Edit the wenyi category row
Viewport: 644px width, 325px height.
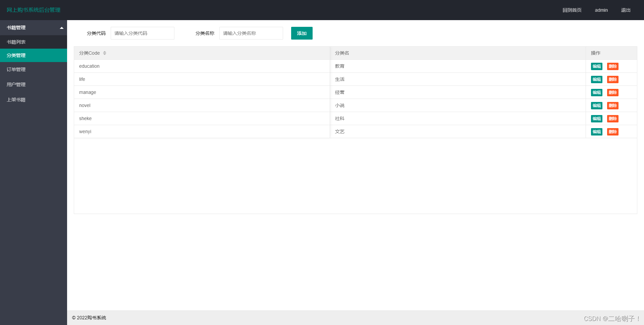[597, 132]
